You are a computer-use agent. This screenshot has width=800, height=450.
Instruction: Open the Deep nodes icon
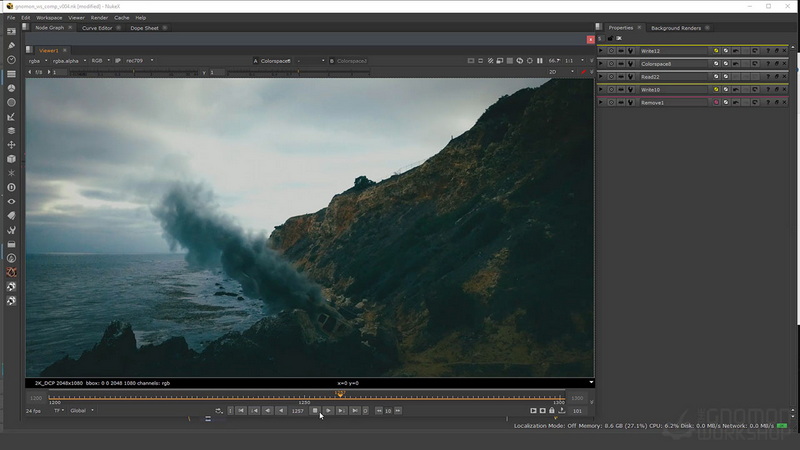click(11, 187)
